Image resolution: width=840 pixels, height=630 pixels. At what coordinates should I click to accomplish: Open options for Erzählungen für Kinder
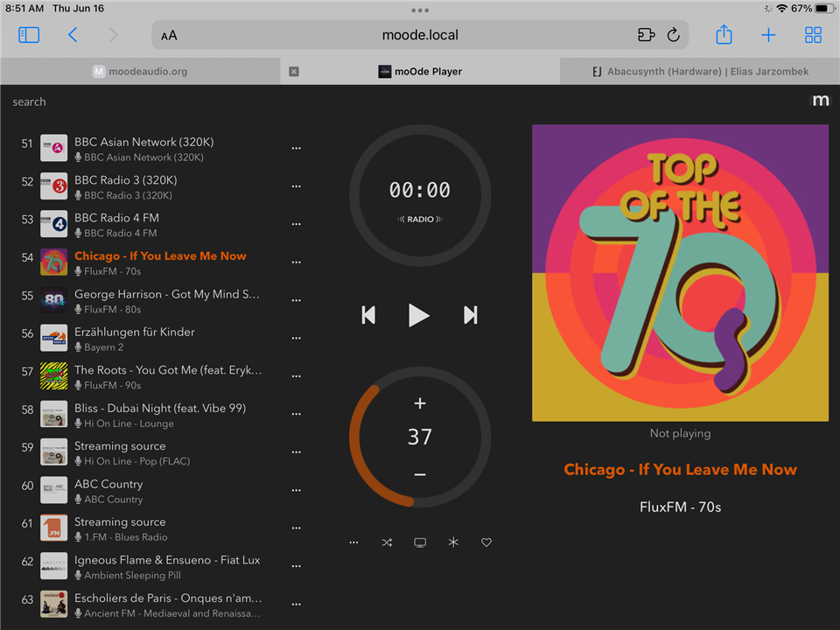(x=297, y=339)
